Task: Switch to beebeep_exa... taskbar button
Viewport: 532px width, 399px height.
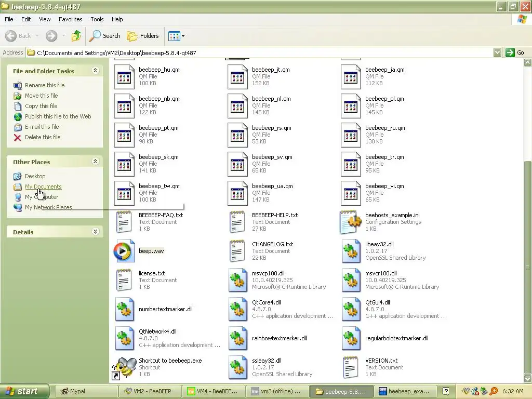Action: [x=404, y=391]
